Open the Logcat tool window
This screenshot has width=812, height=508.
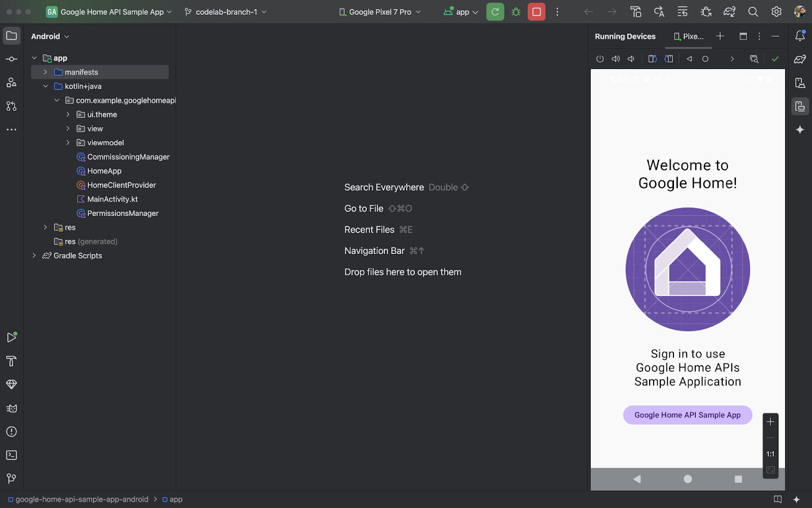[x=11, y=408]
